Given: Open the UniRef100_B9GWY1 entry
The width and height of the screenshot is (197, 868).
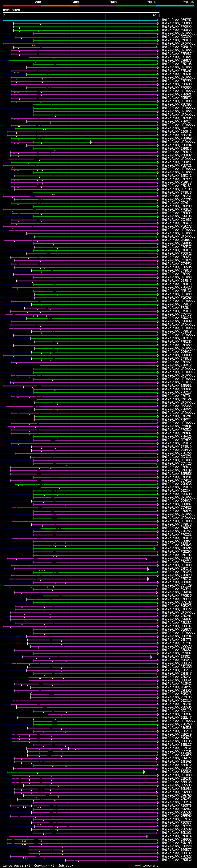Looking at the screenshot, I should click(176, 162).
